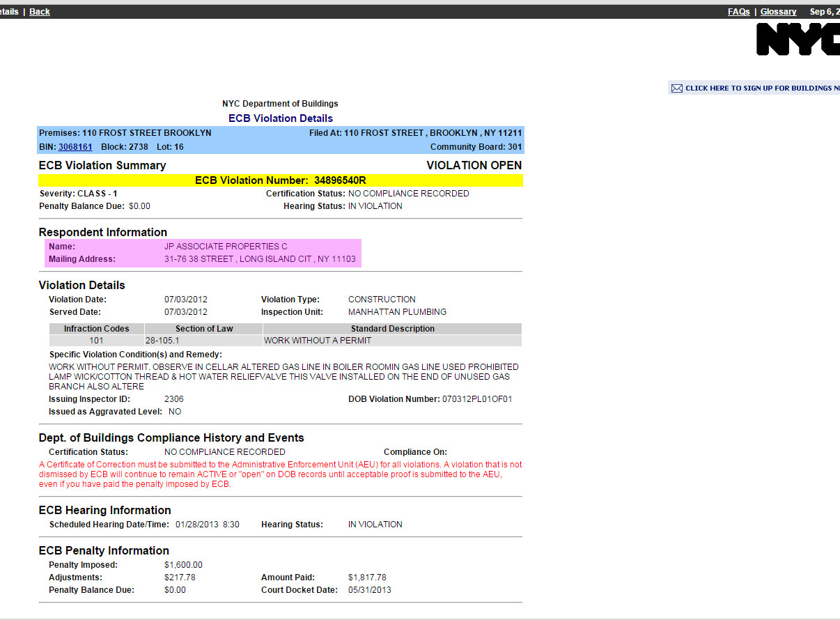Image resolution: width=840 pixels, height=620 pixels.
Task: Open the FAQs page
Action: [738, 12]
